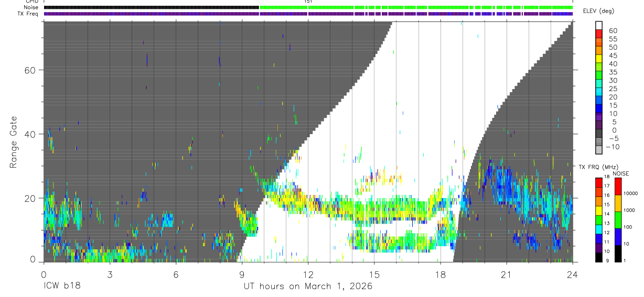Click elevation scale label -10
This screenshot has width=644, height=297.
(611, 147)
